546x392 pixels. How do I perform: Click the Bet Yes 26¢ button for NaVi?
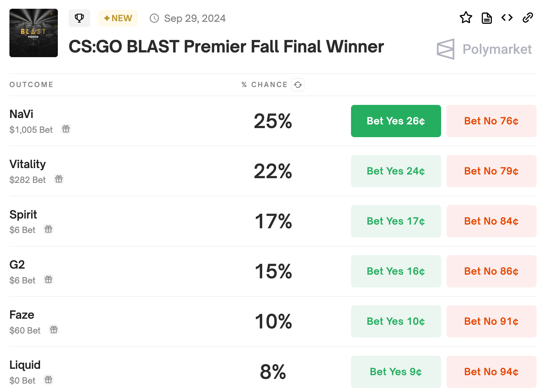click(x=396, y=121)
